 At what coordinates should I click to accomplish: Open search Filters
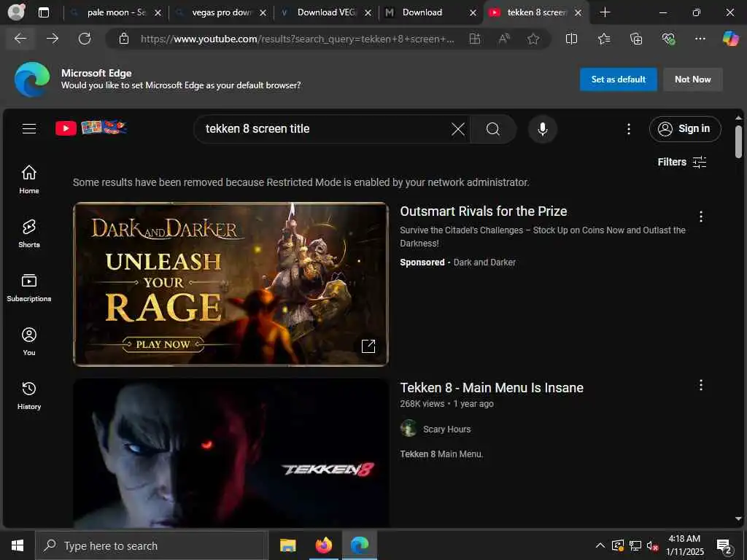click(682, 162)
